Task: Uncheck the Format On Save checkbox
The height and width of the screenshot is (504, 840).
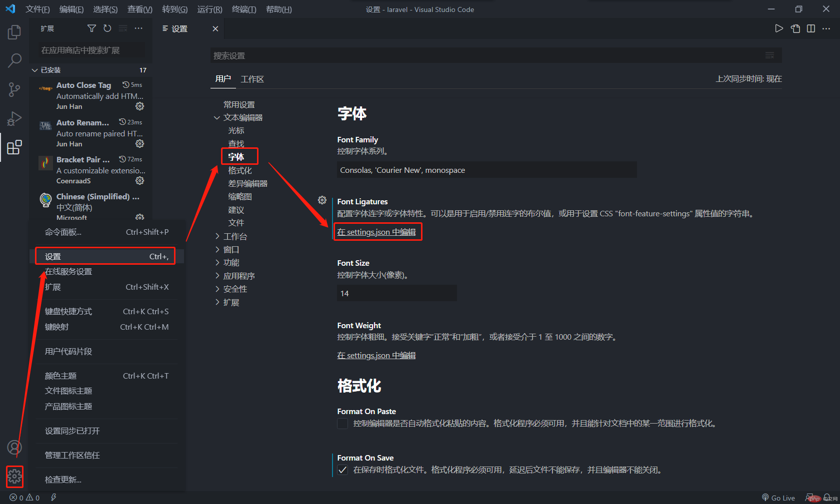Action: tap(342, 470)
